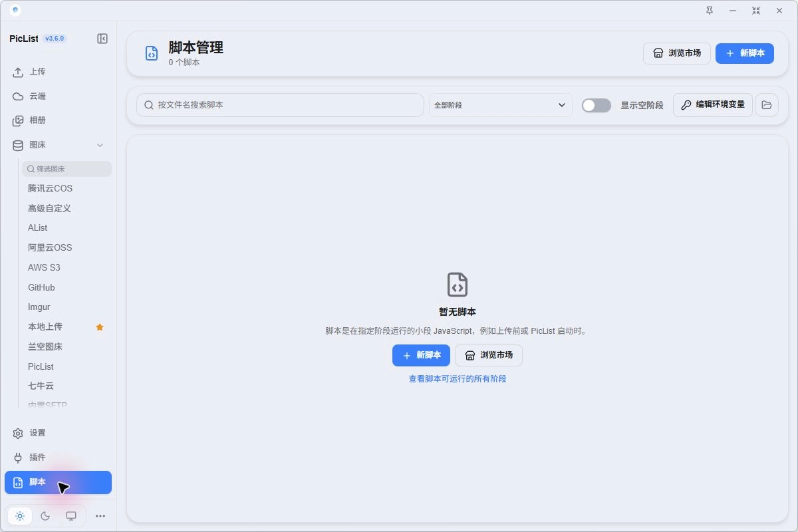Minimize the PicList window
Screen dimensions: 798x532
click(733, 11)
